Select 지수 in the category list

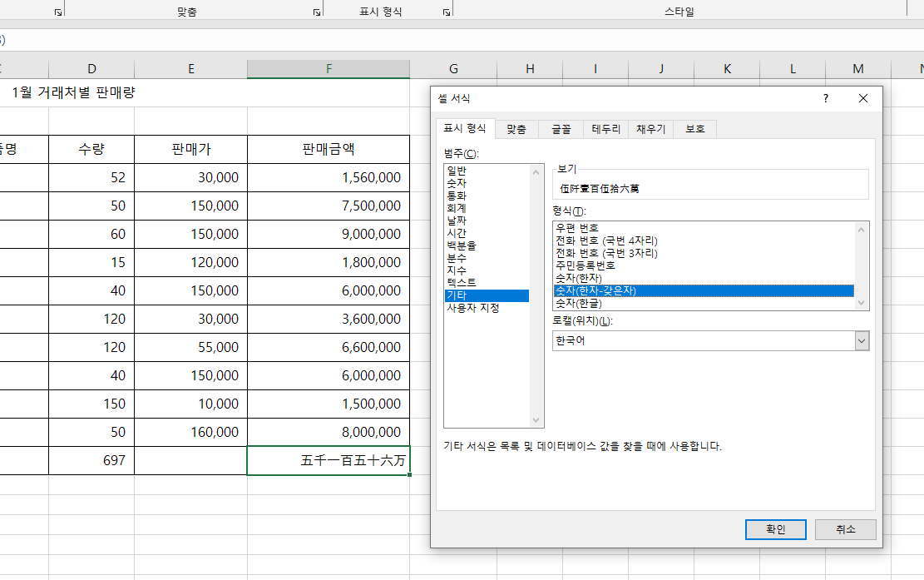tap(487, 270)
